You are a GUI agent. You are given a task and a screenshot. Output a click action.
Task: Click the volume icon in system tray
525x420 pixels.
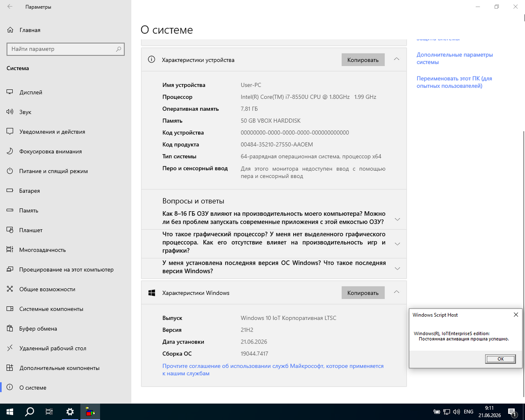pyautogui.click(x=456, y=412)
